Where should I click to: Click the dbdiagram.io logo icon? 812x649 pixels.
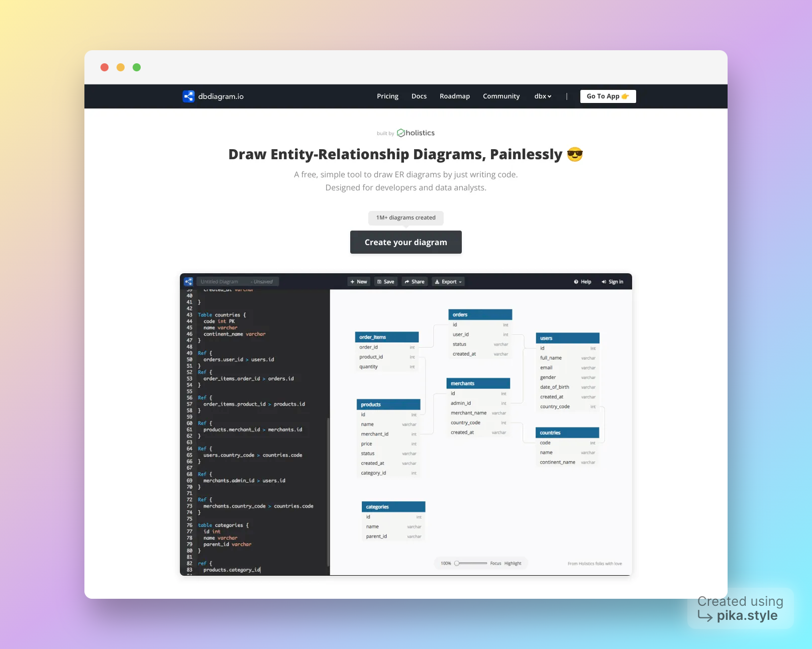click(x=188, y=96)
